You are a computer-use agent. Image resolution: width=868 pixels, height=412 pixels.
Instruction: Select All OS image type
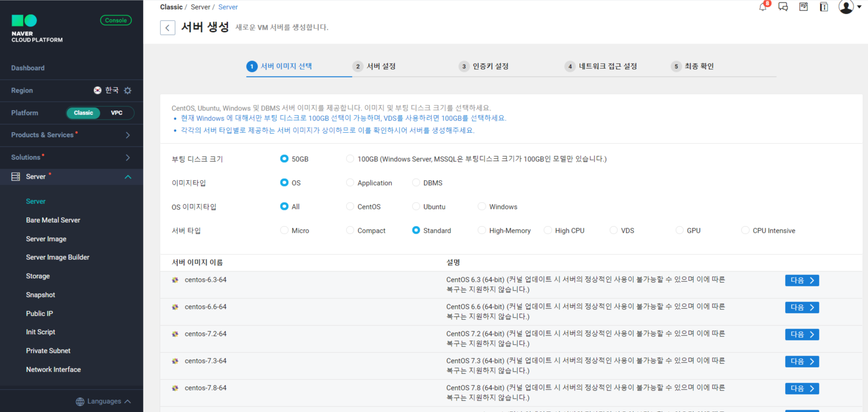284,206
